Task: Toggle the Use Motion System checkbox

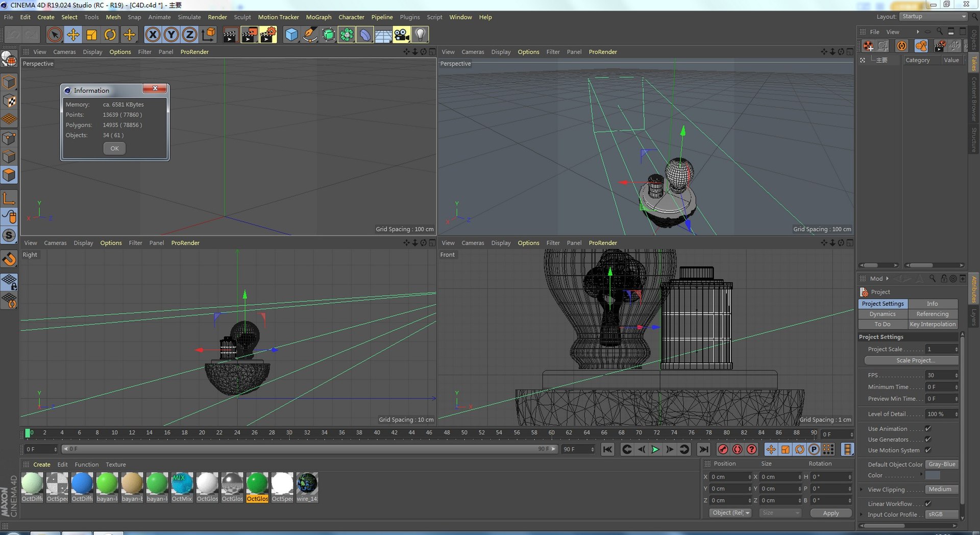Action: point(928,450)
